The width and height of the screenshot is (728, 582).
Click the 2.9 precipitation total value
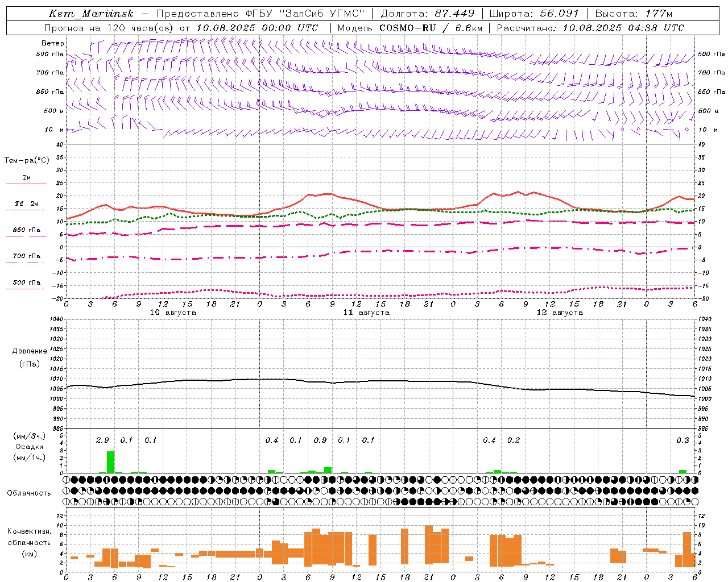(x=102, y=440)
